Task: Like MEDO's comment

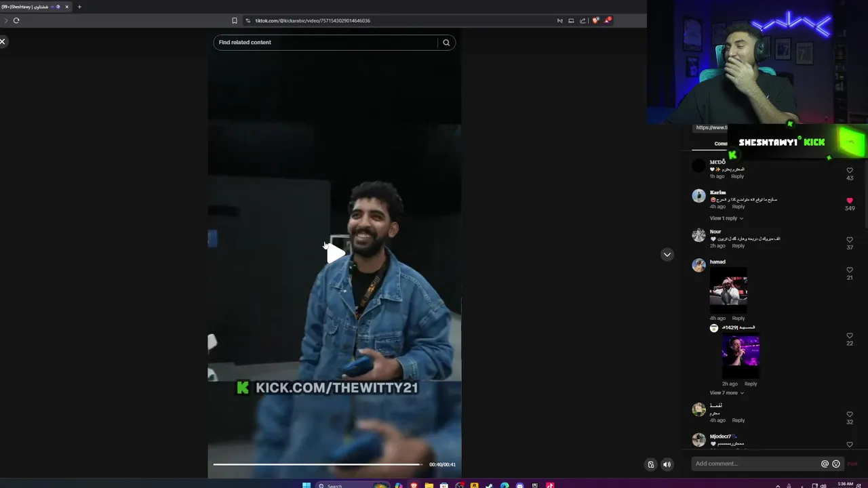Action: click(850, 170)
